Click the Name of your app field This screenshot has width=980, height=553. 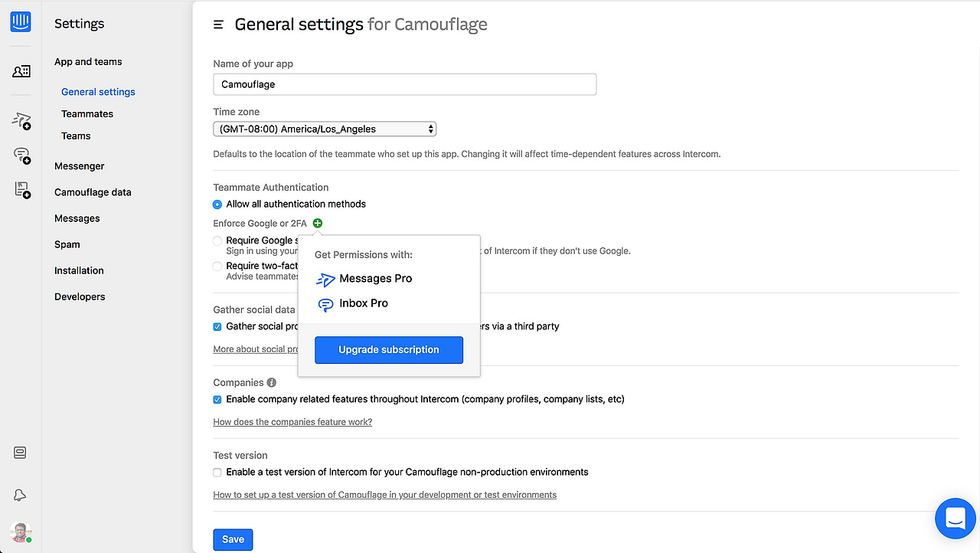tap(404, 84)
